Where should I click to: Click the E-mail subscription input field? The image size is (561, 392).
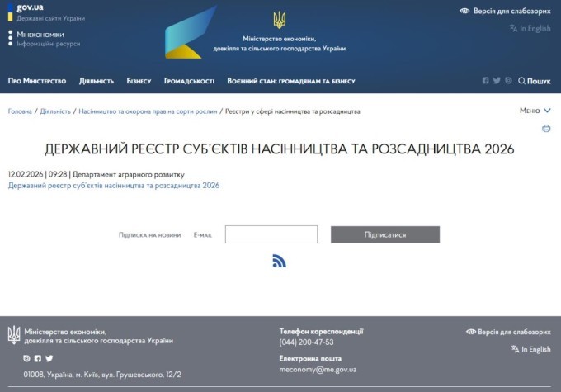pos(271,235)
